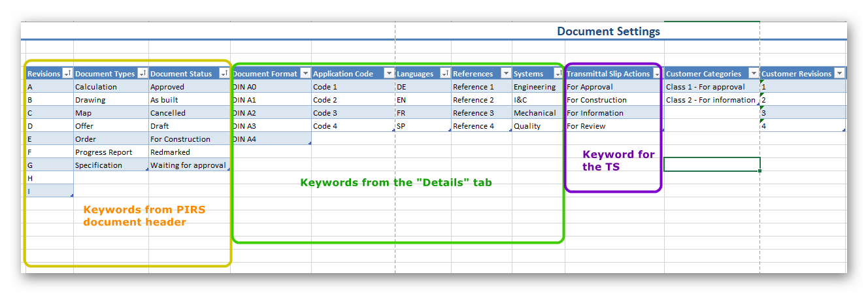Select the Mechanical system cell
Image resolution: width=868 pixels, height=294 pixels.
539,113
